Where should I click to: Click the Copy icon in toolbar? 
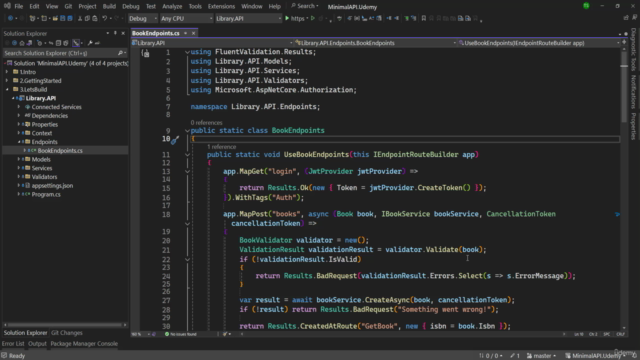coord(87,18)
